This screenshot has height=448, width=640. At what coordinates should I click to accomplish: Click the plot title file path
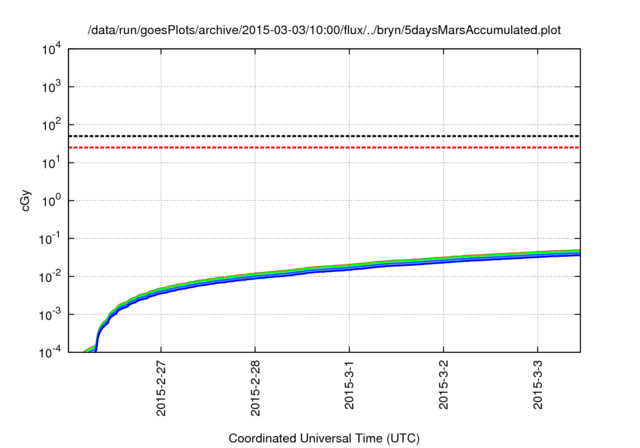pyautogui.click(x=324, y=30)
